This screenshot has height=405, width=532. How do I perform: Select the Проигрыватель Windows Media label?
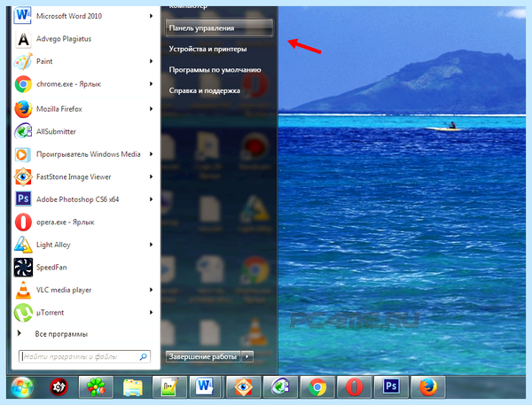click(x=88, y=154)
